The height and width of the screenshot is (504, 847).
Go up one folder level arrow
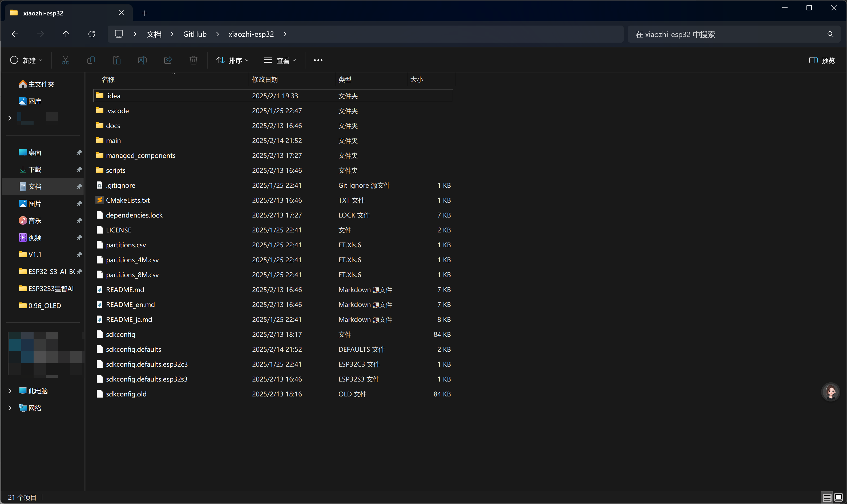pyautogui.click(x=66, y=34)
